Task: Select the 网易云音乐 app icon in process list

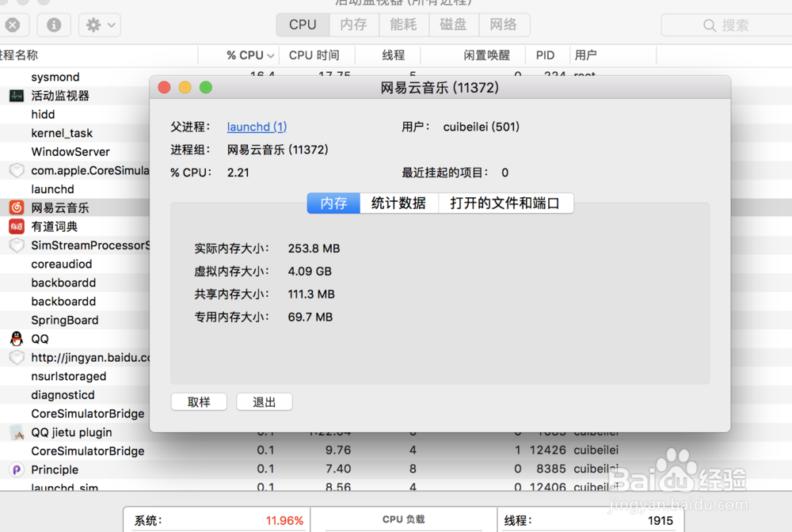Action: coord(17,207)
